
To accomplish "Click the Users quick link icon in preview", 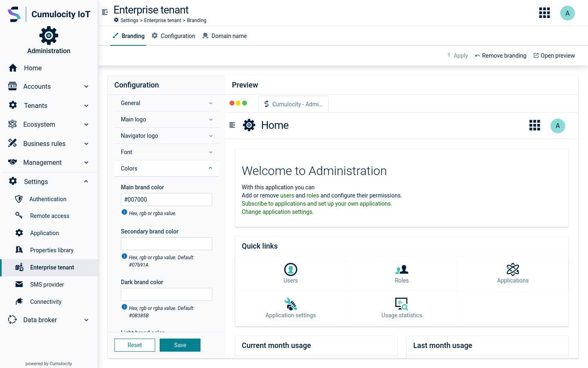I will click(291, 269).
